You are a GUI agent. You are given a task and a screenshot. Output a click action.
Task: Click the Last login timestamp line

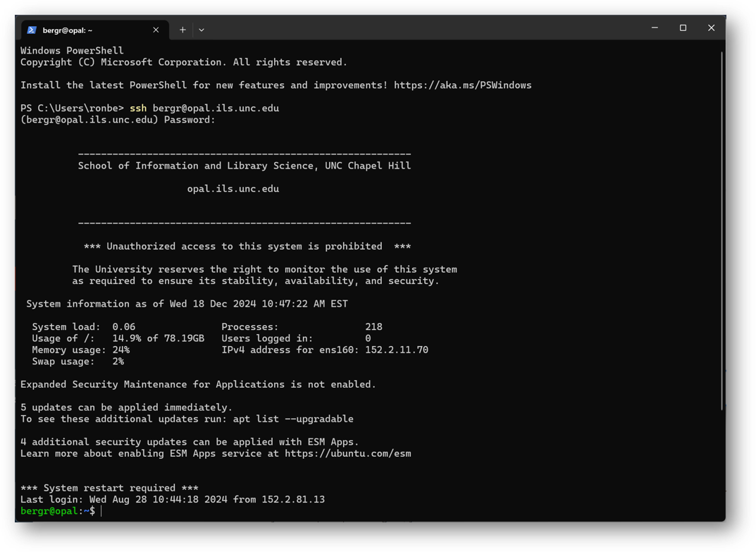[173, 499]
